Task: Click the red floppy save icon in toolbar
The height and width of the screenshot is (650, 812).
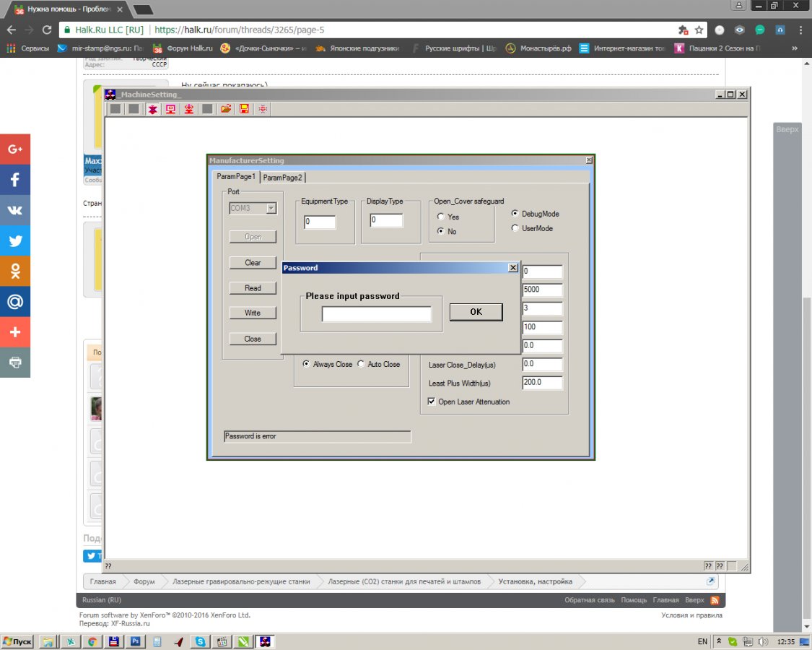Action: pyautogui.click(x=245, y=109)
